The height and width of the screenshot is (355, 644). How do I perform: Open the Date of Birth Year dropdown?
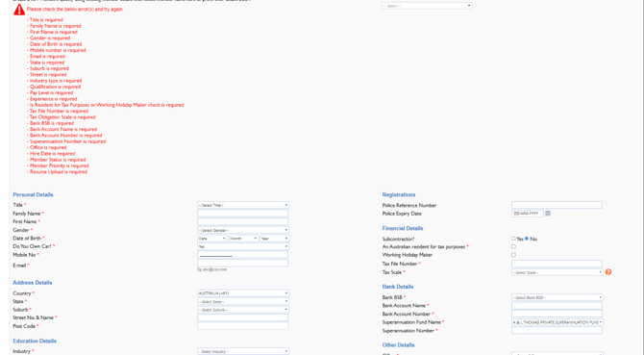(x=274, y=239)
